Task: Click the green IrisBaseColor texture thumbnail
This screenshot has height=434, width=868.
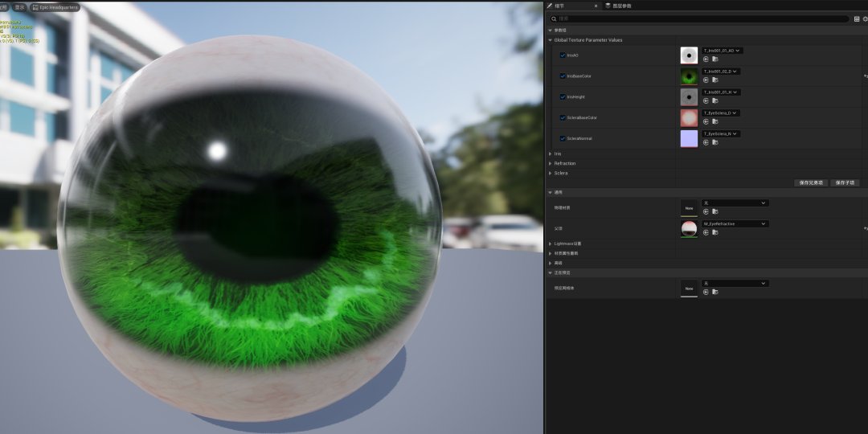Action: pyautogui.click(x=690, y=76)
